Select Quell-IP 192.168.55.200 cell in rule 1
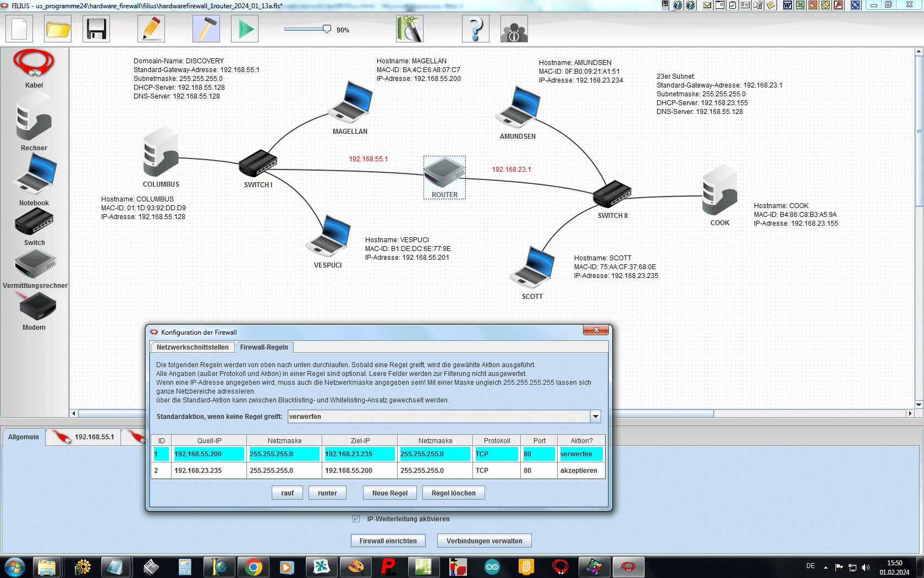Image resolution: width=924 pixels, height=578 pixels. click(x=209, y=454)
